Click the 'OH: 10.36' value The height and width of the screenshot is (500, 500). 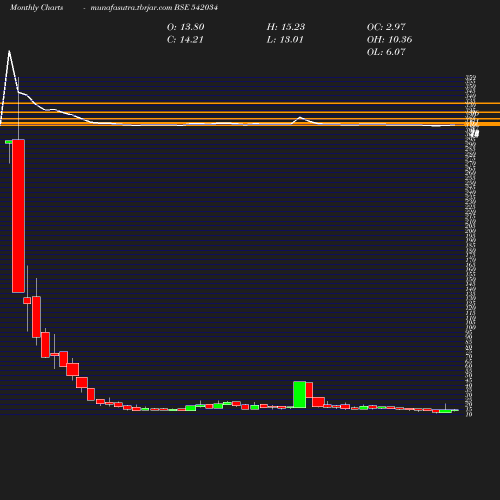pos(390,40)
